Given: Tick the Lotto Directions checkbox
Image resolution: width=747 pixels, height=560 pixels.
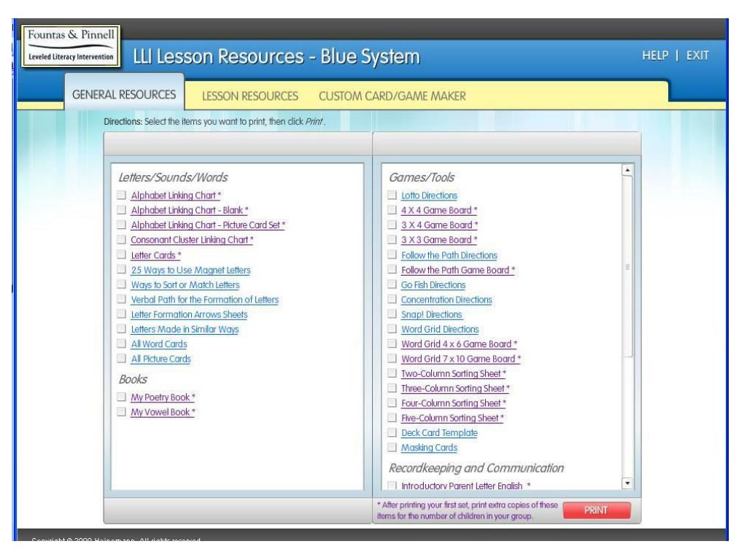Looking at the screenshot, I should 392,195.
